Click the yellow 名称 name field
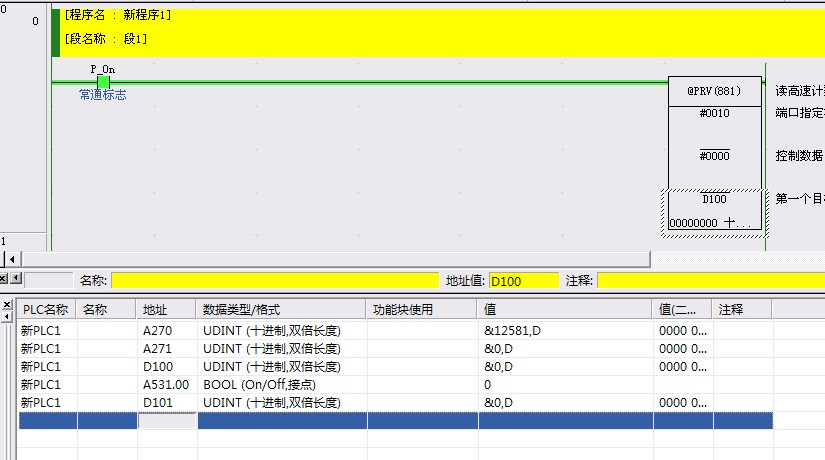The width and height of the screenshot is (825, 460). point(275,282)
